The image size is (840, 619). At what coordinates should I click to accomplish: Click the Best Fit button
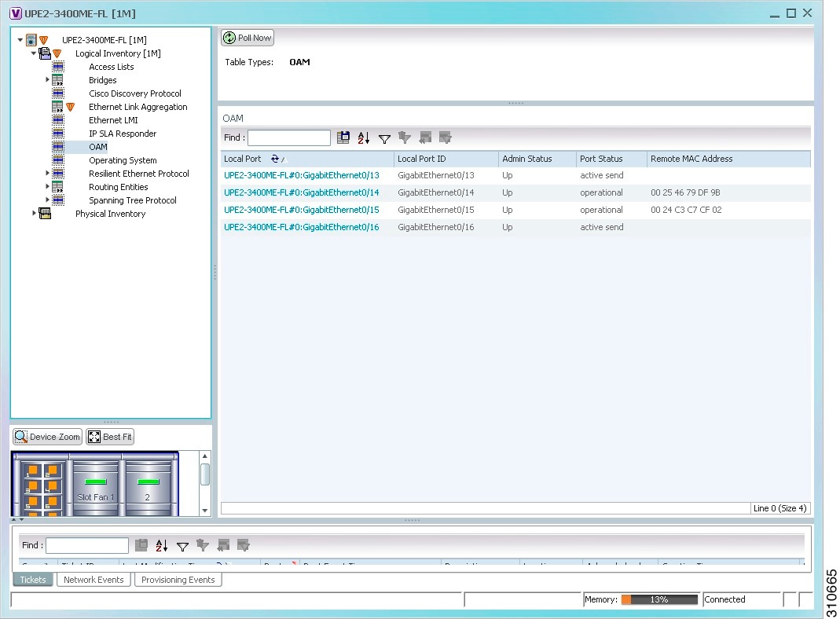pos(110,437)
